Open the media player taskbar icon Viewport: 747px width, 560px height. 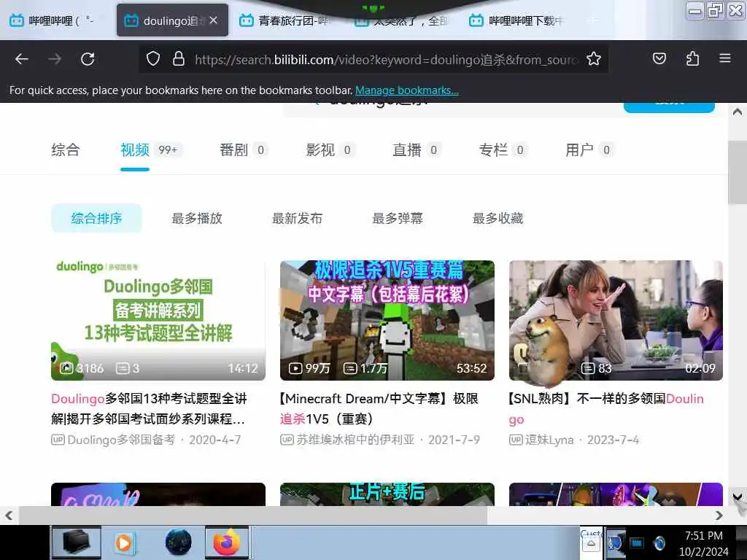tap(124, 542)
